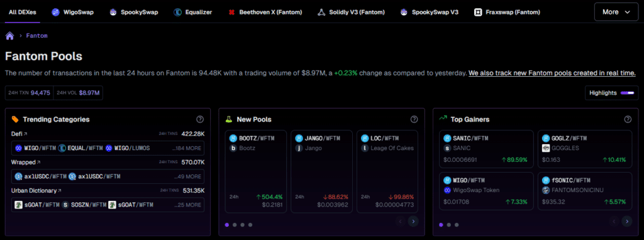Select fourth New Pools page dot
The image size is (644, 240).
coord(250,225)
